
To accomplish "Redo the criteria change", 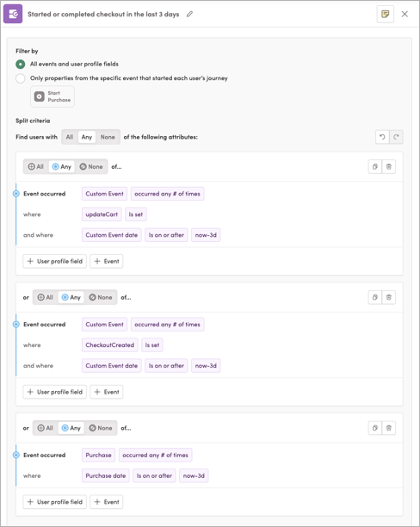I will point(396,137).
